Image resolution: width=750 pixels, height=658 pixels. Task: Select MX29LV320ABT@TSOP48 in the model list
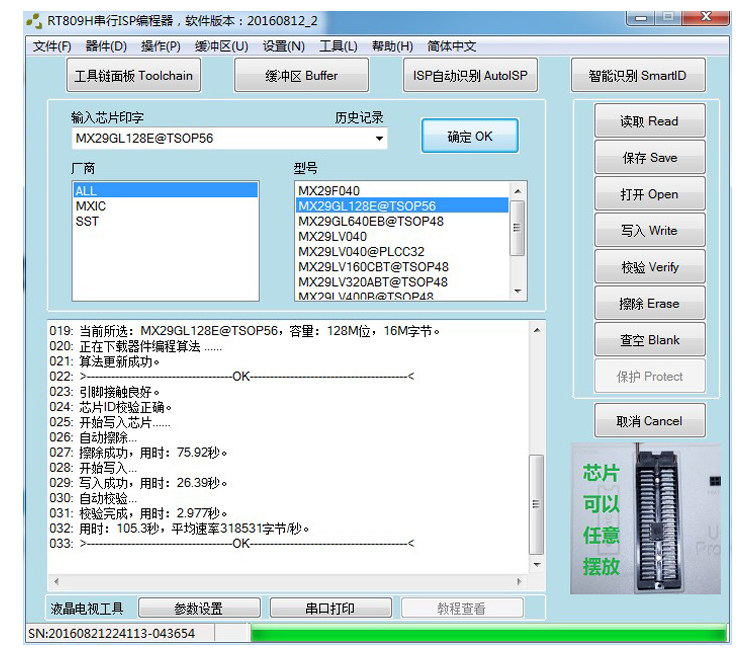[402, 282]
